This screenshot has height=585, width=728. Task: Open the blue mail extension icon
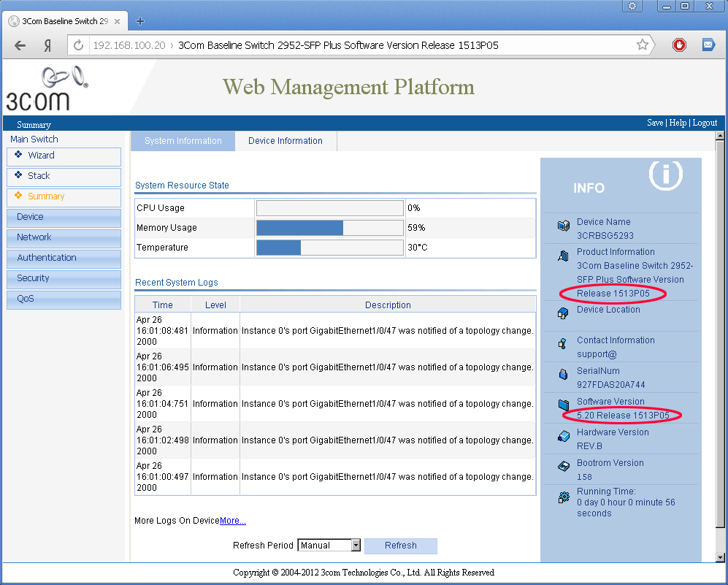coord(708,45)
